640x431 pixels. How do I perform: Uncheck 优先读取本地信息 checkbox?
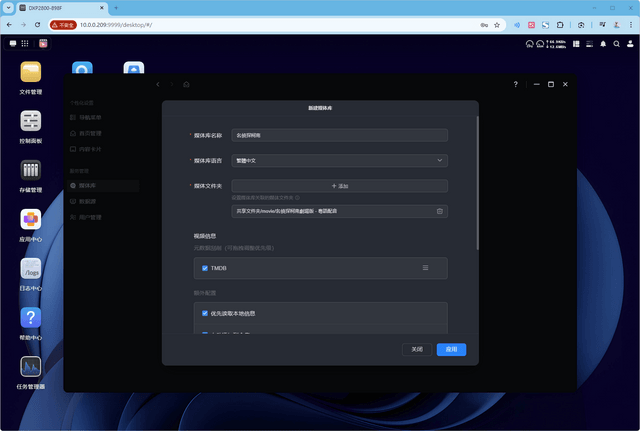click(205, 313)
